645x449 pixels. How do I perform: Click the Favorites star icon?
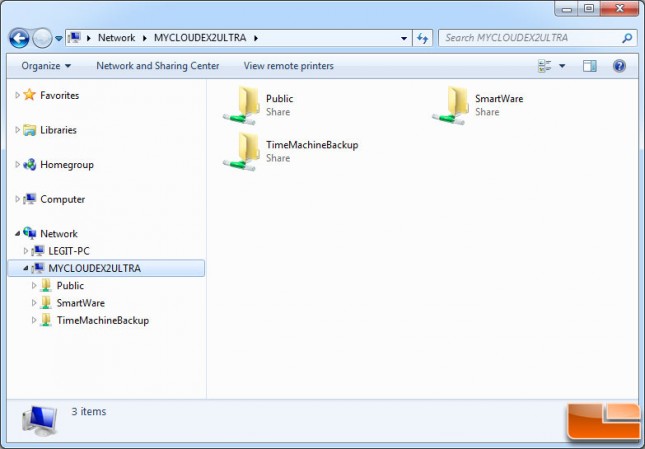(x=29, y=95)
